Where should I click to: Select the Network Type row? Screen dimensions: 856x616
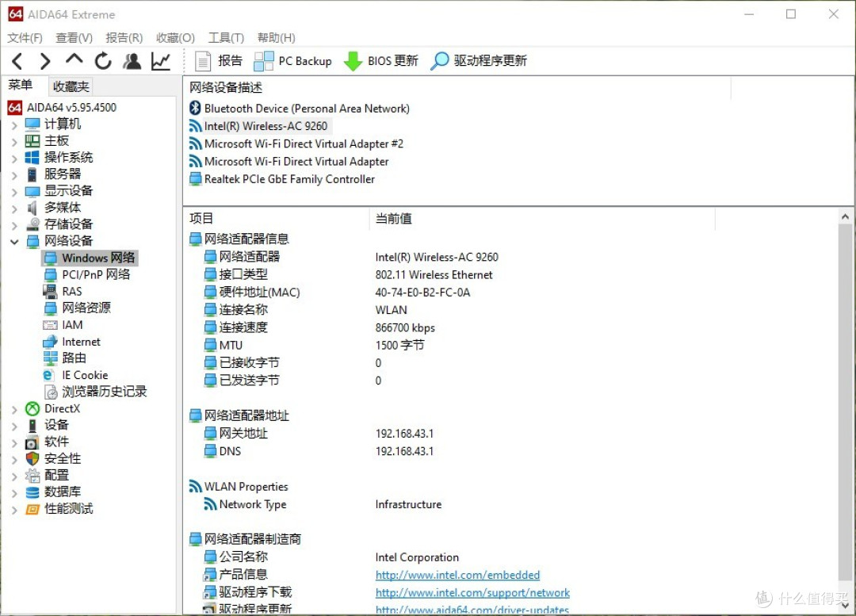tap(323, 504)
